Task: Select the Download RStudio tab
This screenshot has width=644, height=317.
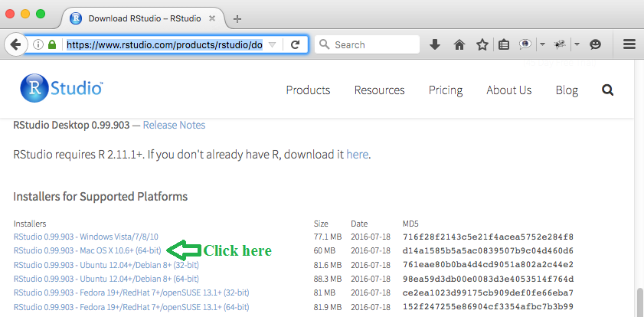Action: 144,18
